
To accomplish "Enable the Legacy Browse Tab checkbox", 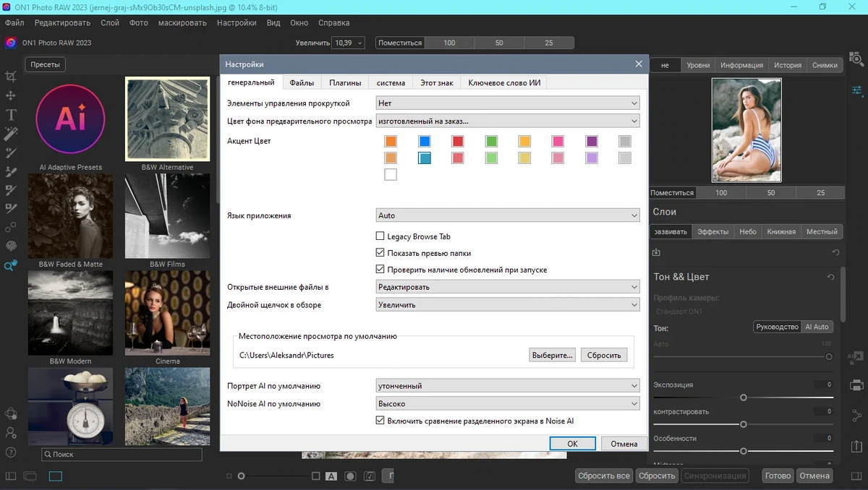I will (x=380, y=236).
